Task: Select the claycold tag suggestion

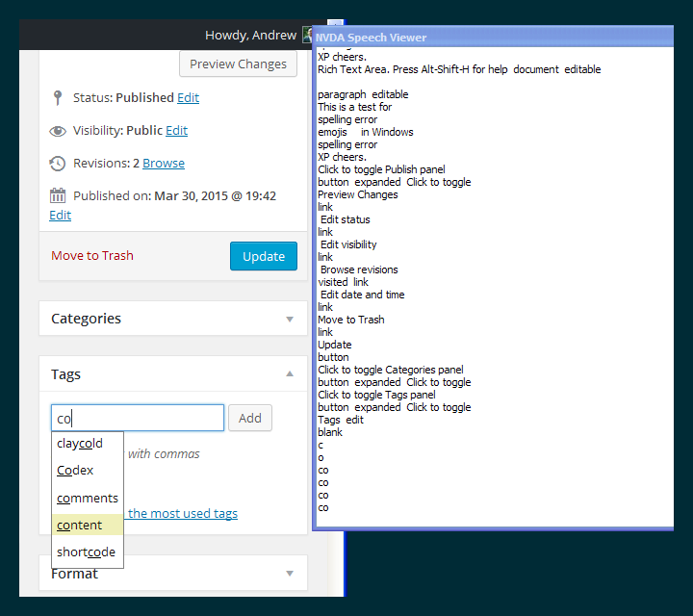Action: coord(88,443)
